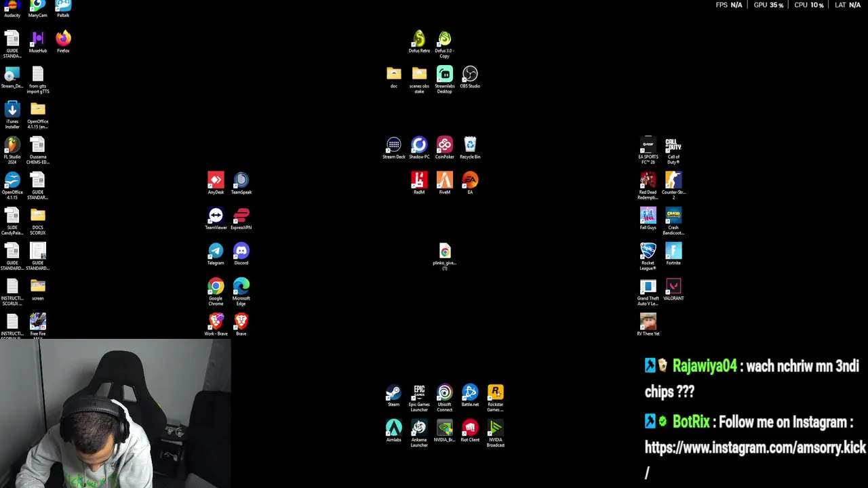Open Firefox browser shortcut

[x=63, y=42]
